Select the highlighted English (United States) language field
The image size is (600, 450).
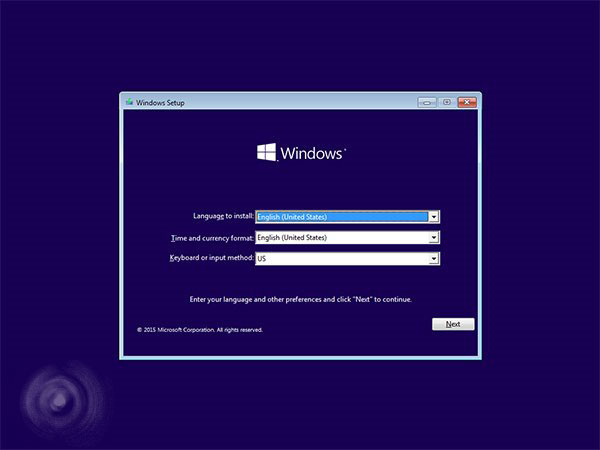342,217
